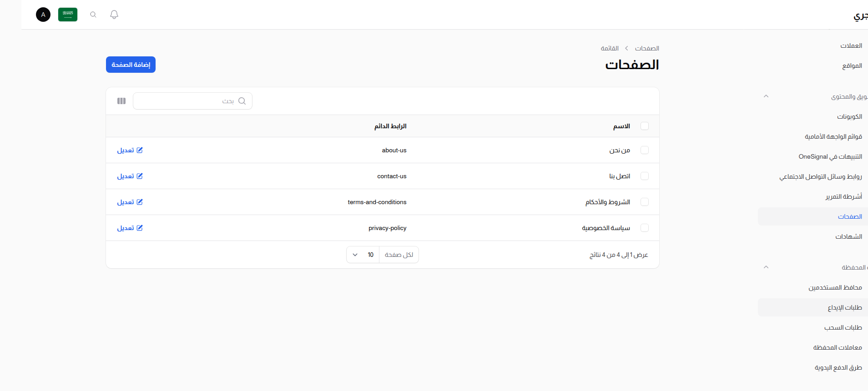Select all rows with header checkbox

(645, 126)
